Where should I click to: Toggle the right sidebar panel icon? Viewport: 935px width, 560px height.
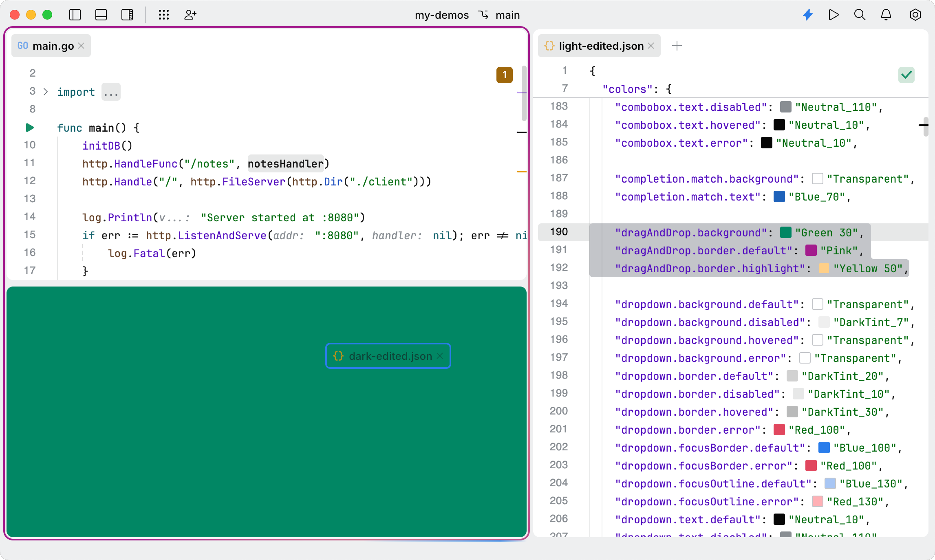tap(127, 15)
